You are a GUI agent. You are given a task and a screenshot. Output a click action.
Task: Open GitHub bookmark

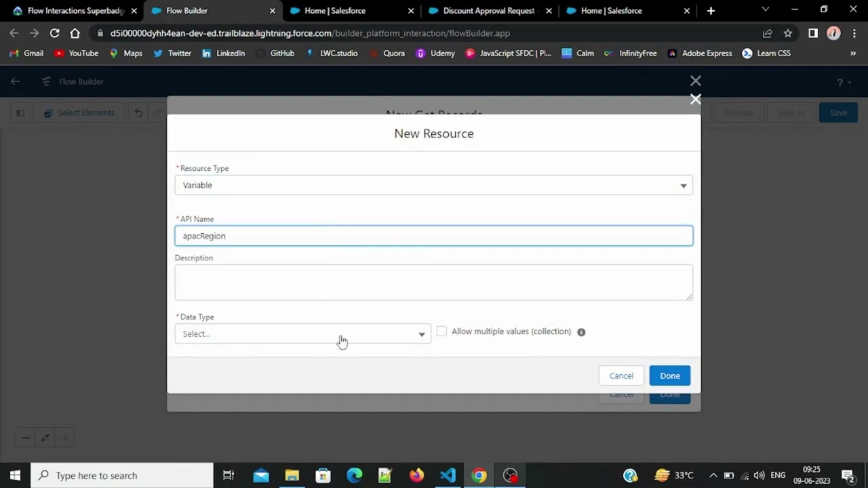tap(275, 54)
